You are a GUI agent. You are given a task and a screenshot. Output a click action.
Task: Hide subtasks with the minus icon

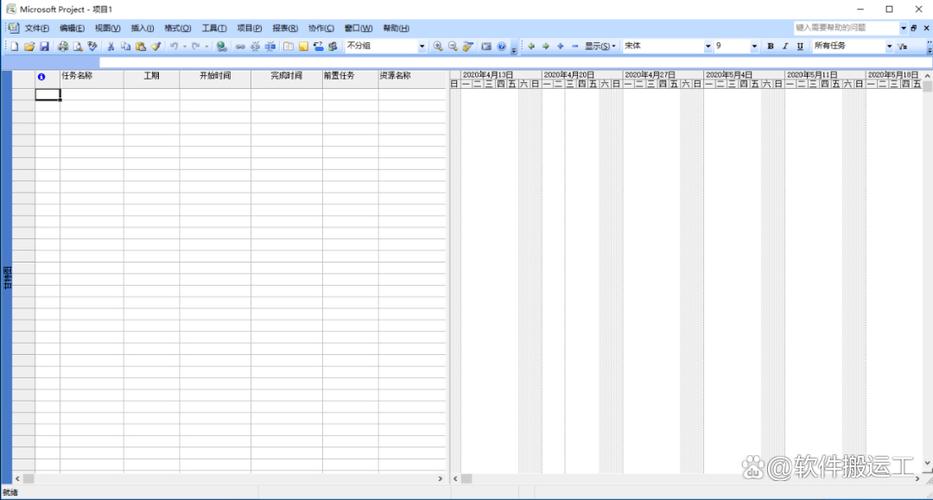coord(575,46)
